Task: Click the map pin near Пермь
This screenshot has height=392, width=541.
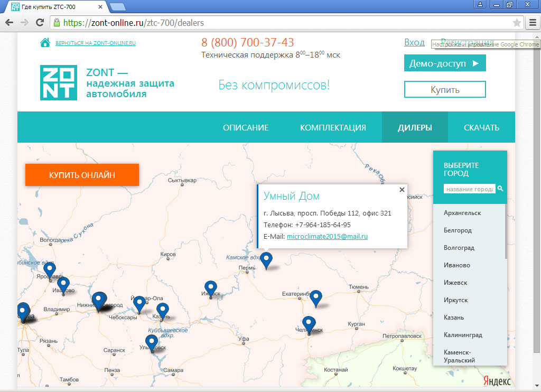Action: (266, 260)
